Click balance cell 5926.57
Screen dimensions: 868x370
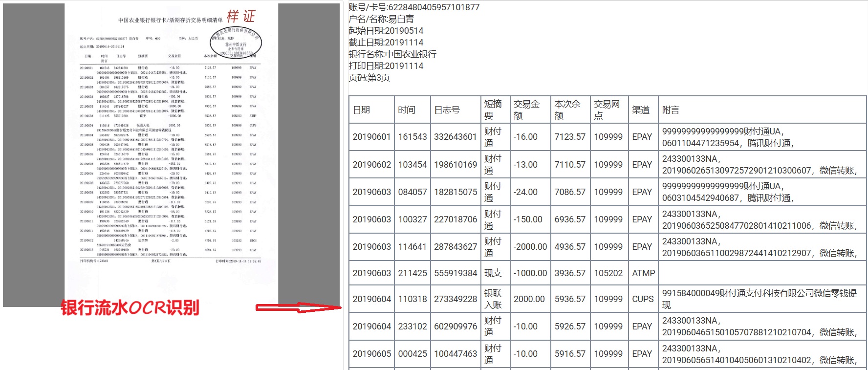pyautogui.click(x=570, y=326)
